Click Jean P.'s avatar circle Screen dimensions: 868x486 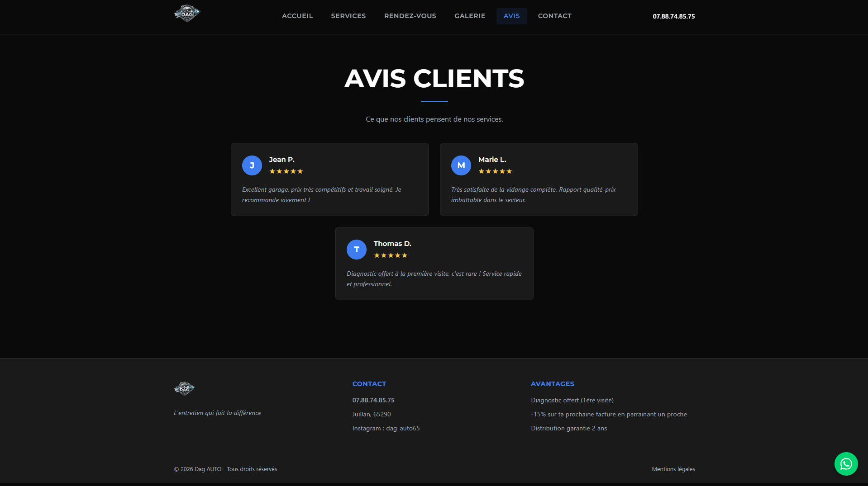pos(252,165)
